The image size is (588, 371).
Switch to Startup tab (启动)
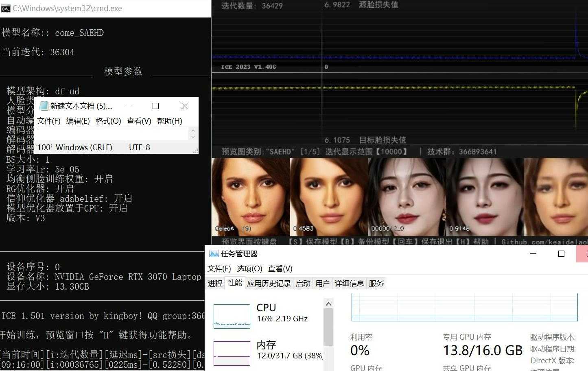pos(303,283)
